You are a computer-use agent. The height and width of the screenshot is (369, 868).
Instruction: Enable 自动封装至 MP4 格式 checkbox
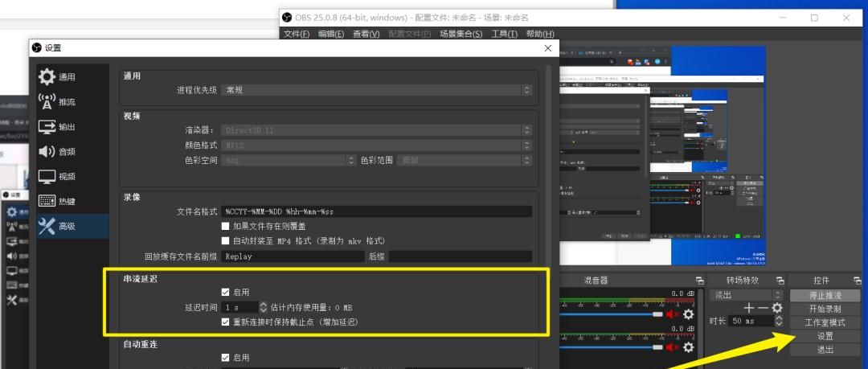pyautogui.click(x=225, y=241)
